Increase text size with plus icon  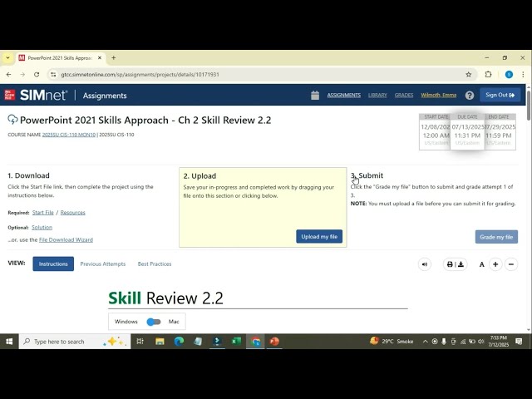[495, 264]
